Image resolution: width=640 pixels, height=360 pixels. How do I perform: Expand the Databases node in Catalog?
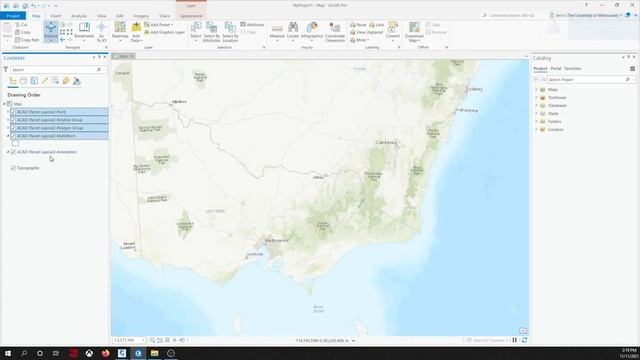click(536, 105)
